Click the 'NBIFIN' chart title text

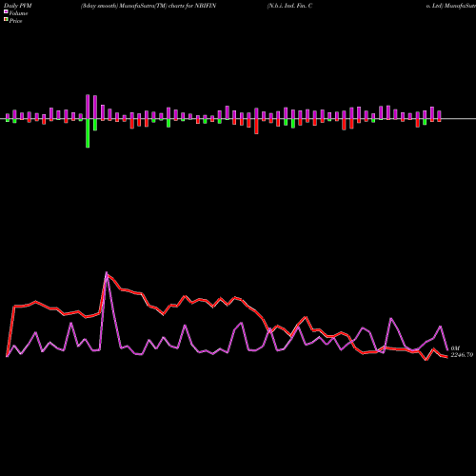[206, 6]
